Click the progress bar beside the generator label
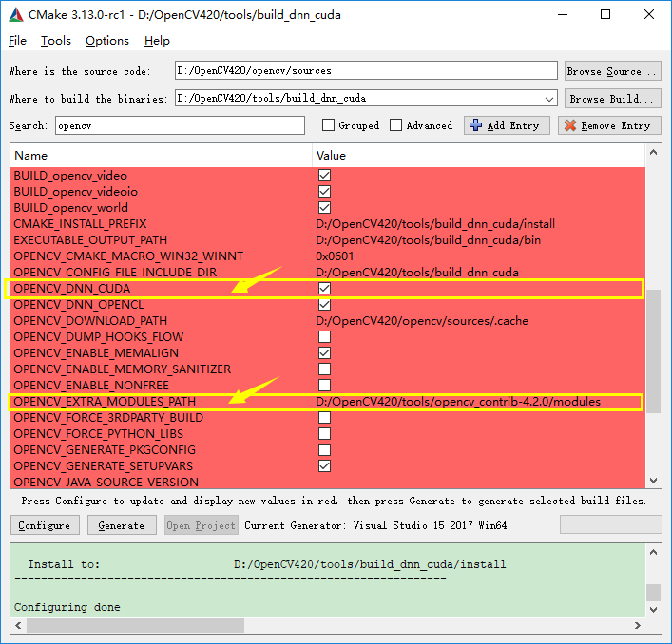The image size is (672, 644). point(611,524)
